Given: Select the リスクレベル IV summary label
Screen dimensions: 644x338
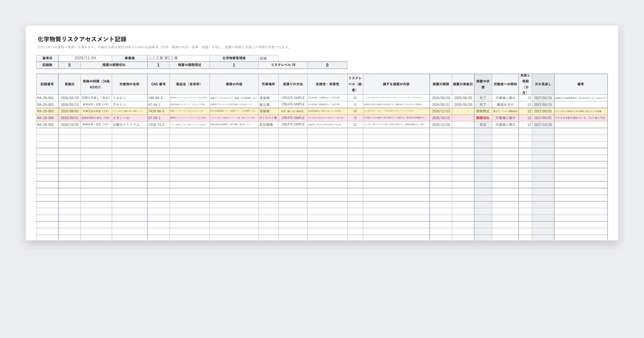Looking at the screenshot, I should 283,65.
